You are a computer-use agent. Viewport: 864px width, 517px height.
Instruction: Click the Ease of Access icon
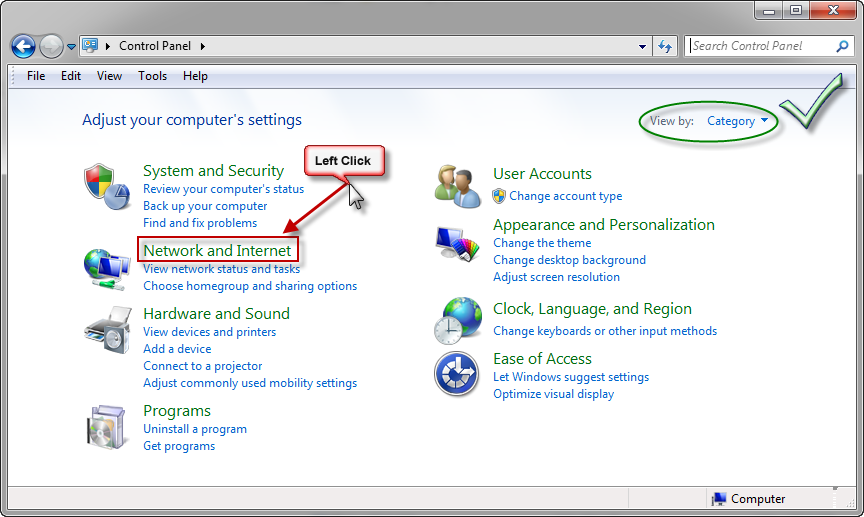click(x=457, y=375)
